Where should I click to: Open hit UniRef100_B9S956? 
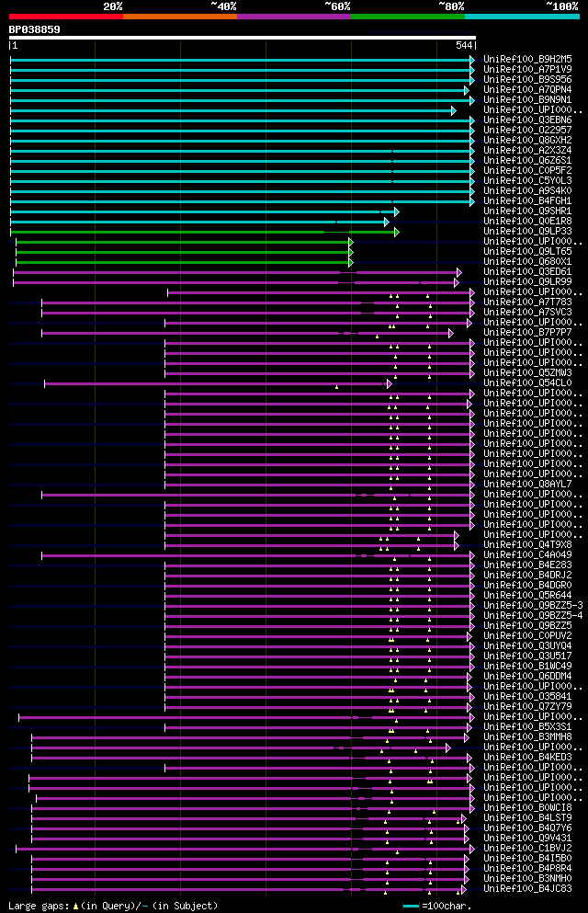[x=527, y=80]
